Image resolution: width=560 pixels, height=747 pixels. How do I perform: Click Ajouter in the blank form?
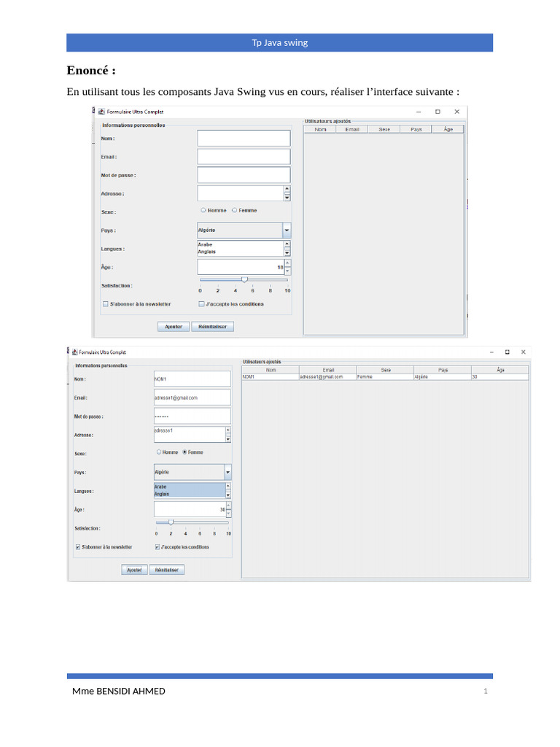(174, 327)
